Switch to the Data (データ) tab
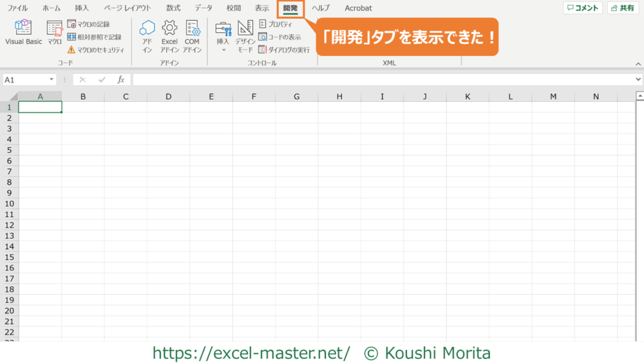This screenshot has height=363, width=644. click(x=204, y=8)
